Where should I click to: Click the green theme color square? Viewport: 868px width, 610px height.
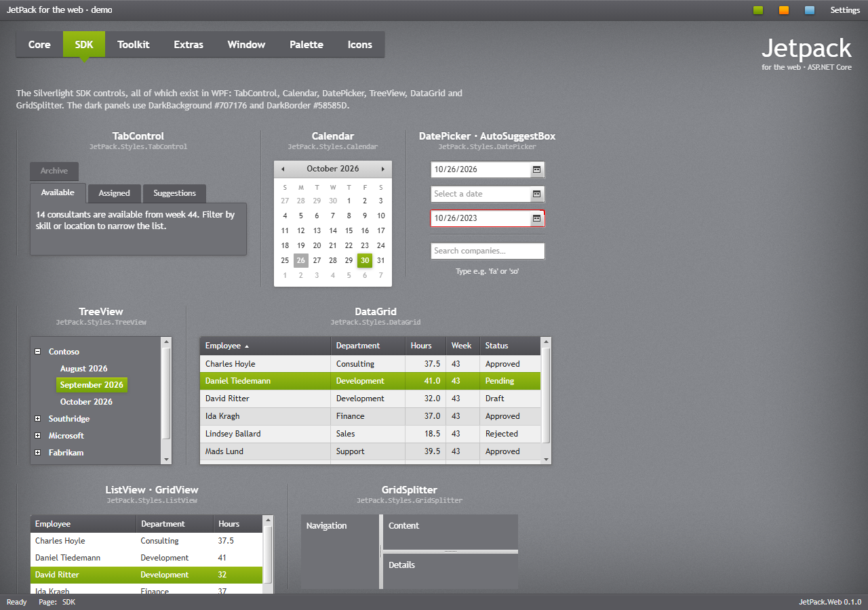pos(758,10)
